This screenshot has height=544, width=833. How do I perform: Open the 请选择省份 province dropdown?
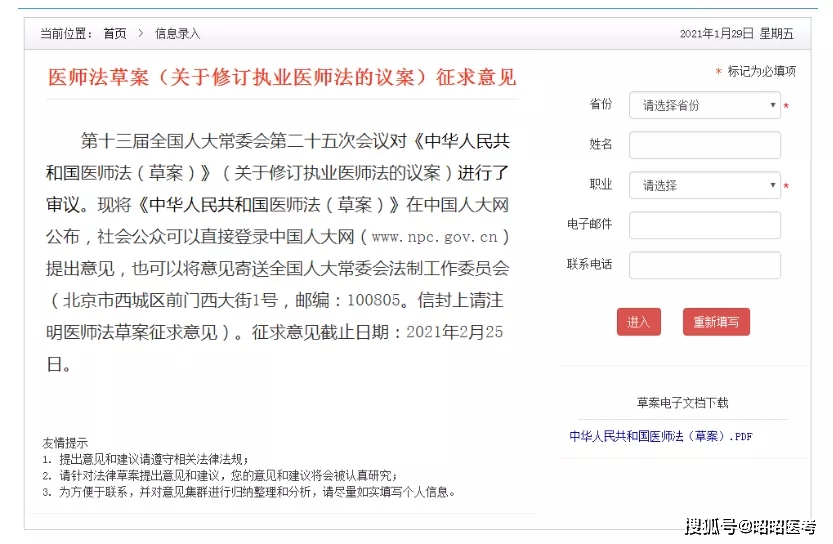pyautogui.click(x=704, y=105)
